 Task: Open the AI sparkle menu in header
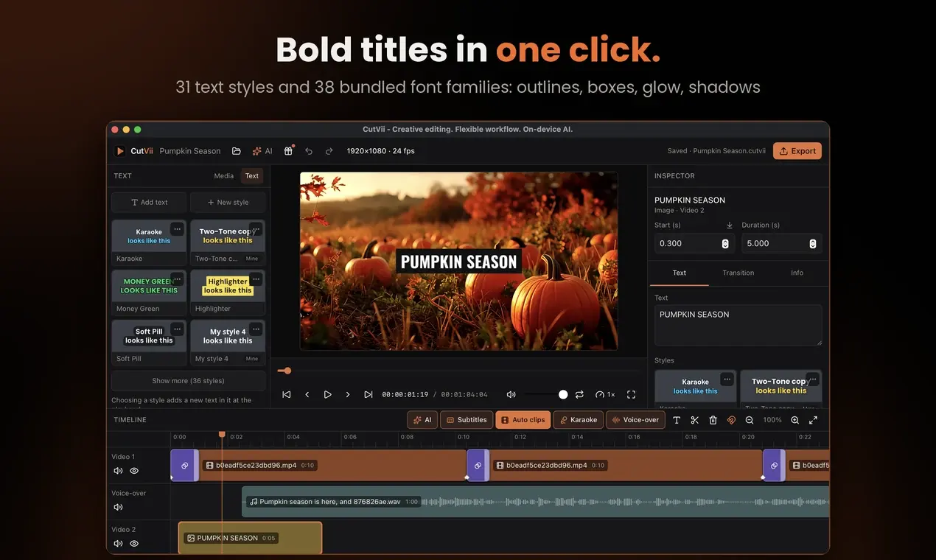262,151
